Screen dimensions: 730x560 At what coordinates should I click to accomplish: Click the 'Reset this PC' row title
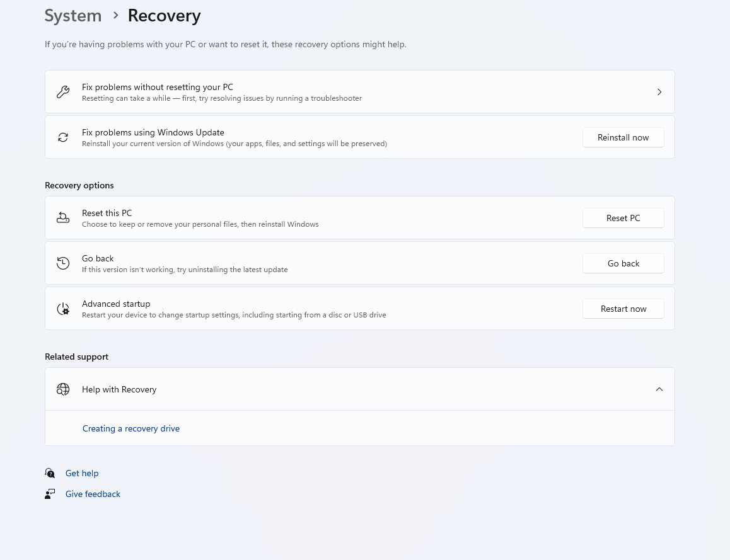(x=107, y=213)
